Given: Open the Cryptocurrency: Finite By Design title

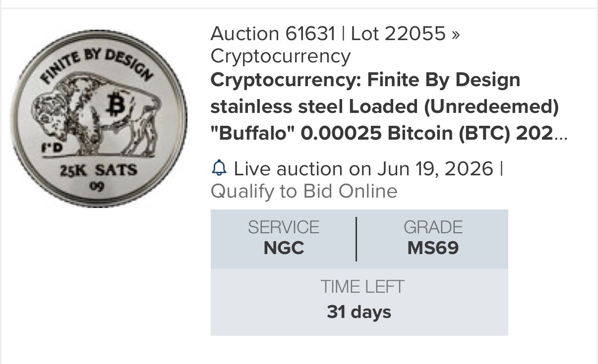Looking at the screenshot, I should [365, 79].
